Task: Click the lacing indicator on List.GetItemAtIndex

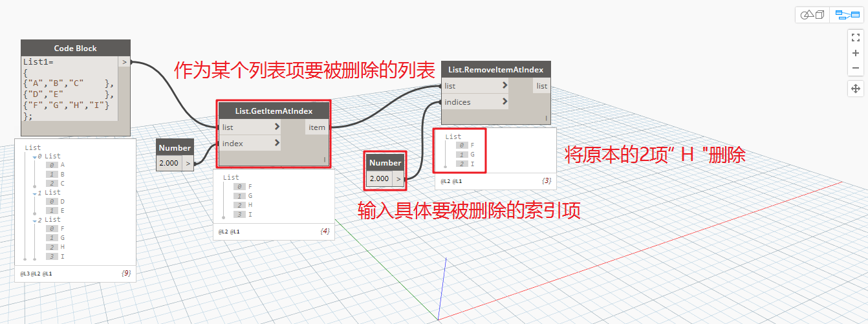Action: [x=325, y=159]
